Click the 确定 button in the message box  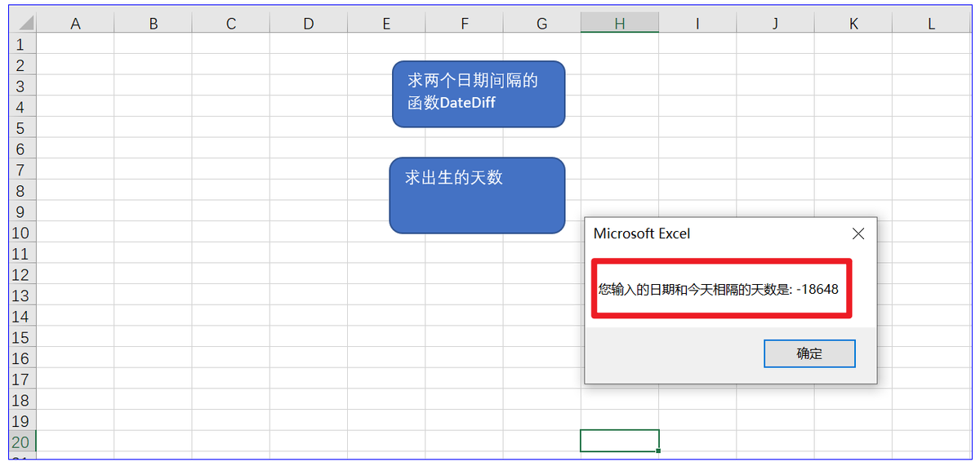coord(809,353)
